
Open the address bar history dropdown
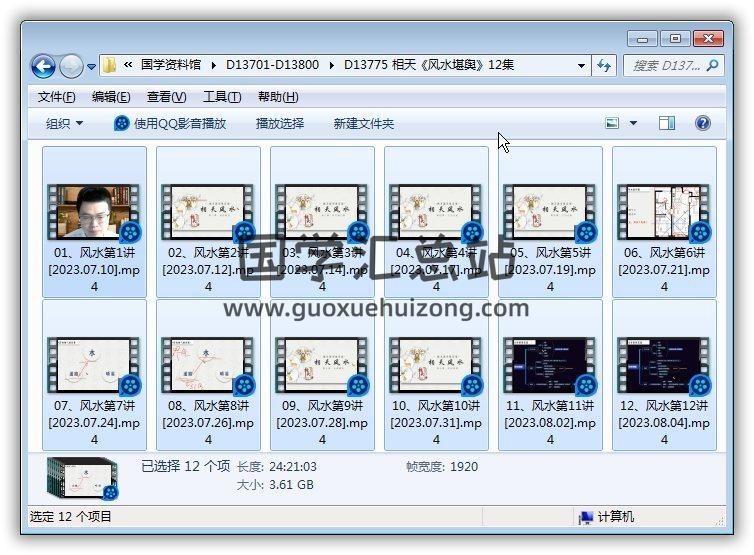[x=581, y=66]
